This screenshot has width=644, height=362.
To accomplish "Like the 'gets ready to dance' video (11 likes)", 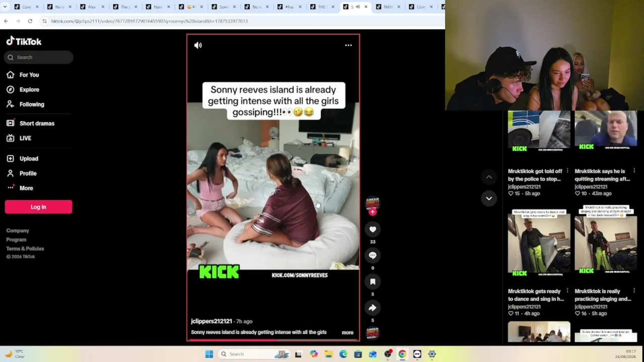I will point(511,314).
